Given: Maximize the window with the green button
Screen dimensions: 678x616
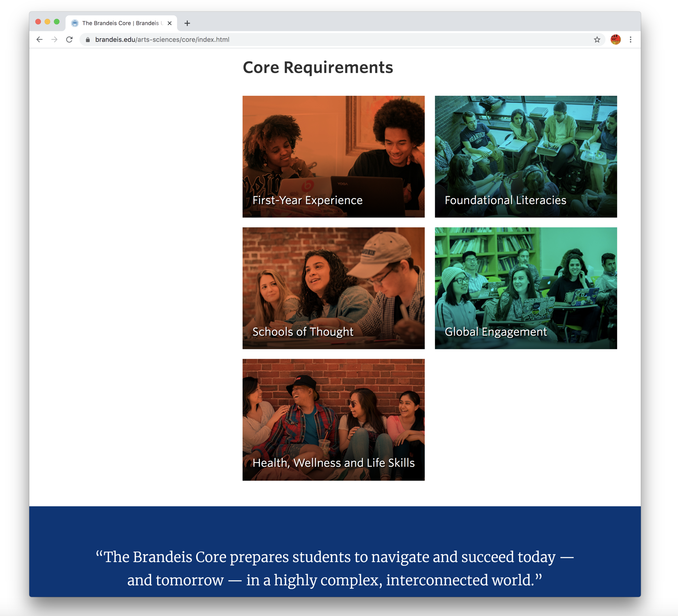Looking at the screenshot, I should point(57,22).
